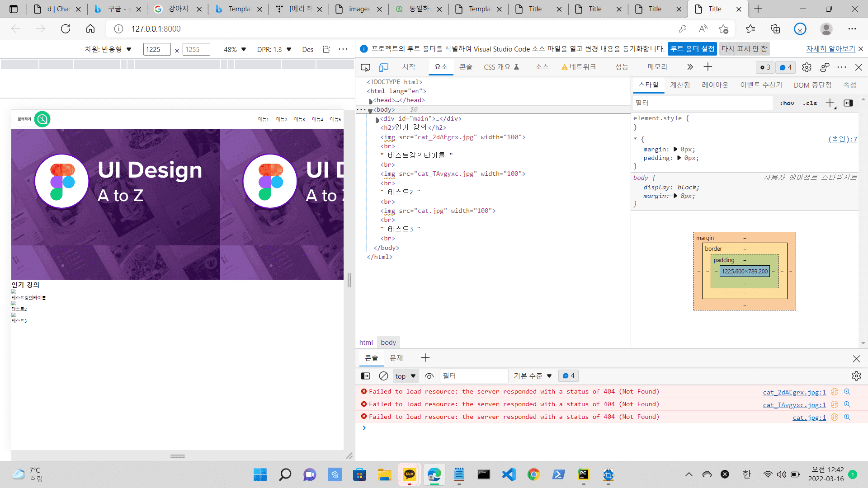Toggle the :hov element state button

(787, 103)
